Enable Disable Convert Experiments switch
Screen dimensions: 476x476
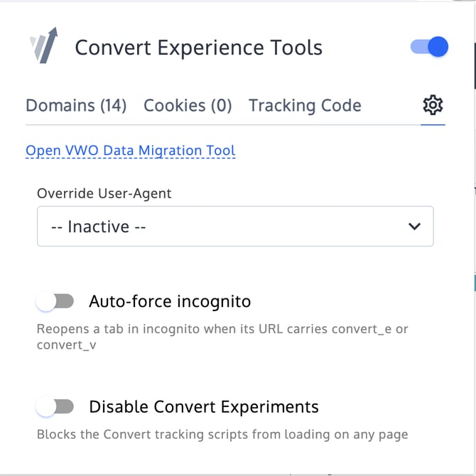(55, 406)
